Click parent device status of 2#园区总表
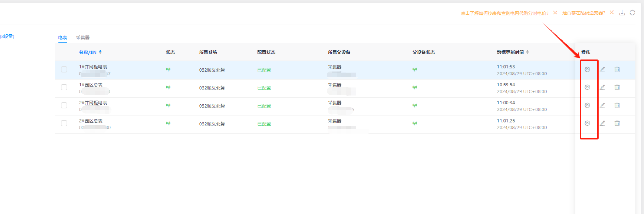 (x=415, y=123)
